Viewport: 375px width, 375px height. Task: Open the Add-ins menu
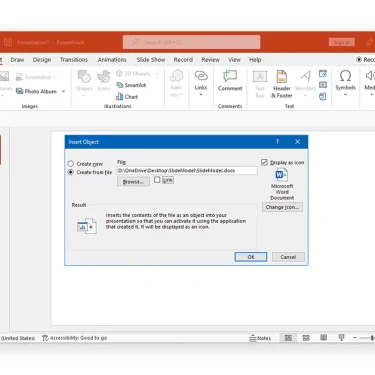point(176,83)
